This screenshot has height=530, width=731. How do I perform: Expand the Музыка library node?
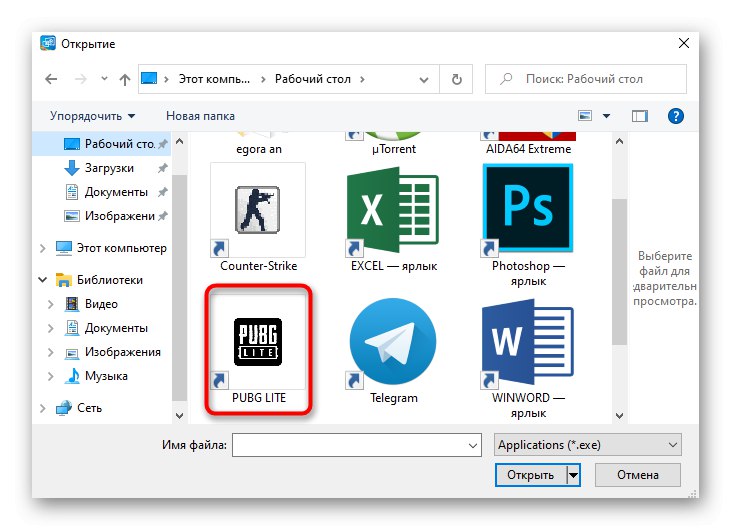(x=51, y=376)
